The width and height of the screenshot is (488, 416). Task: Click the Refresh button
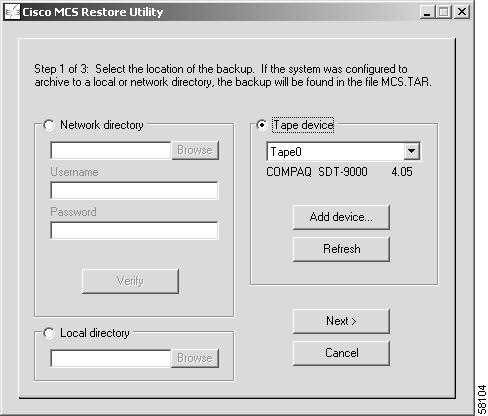(341, 249)
